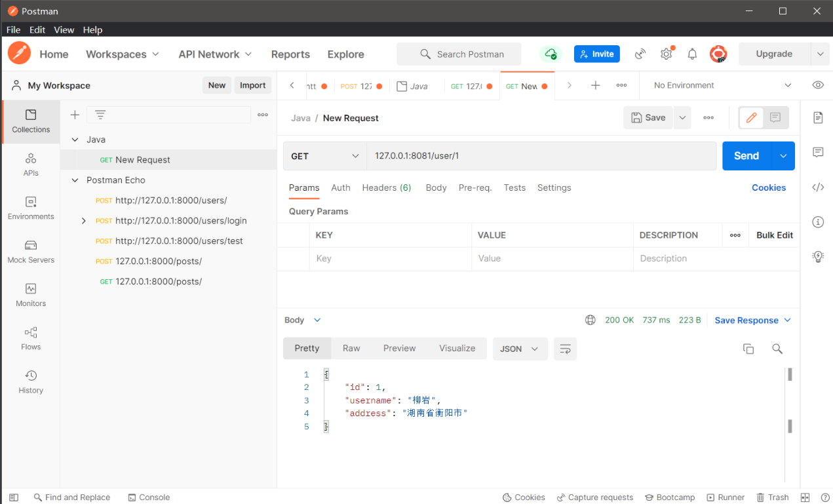Open Console from the status bar
The image size is (833, 504).
coord(149,497)
